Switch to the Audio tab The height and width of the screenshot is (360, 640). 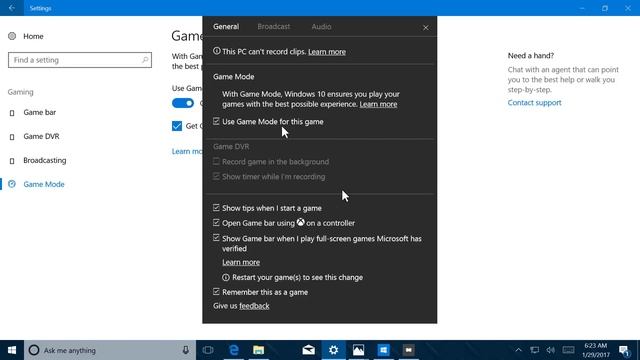coord(321,27)
